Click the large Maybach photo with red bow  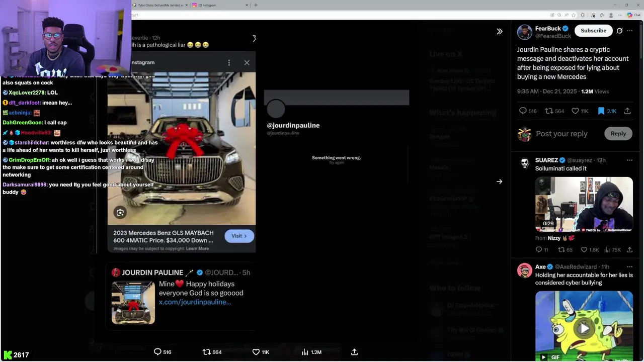point(181,148)
